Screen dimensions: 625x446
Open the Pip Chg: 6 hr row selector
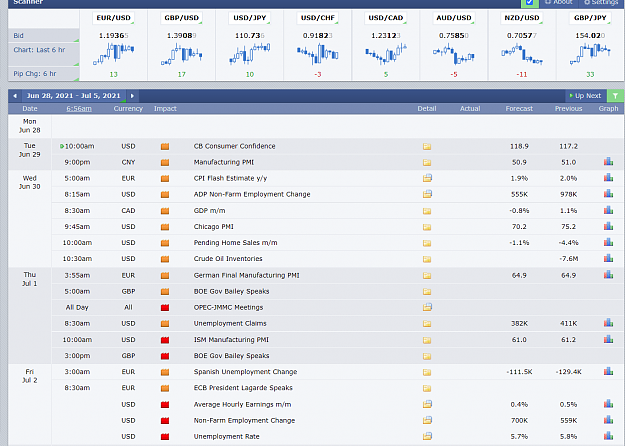pyautogui.click(x=43, y=74)
